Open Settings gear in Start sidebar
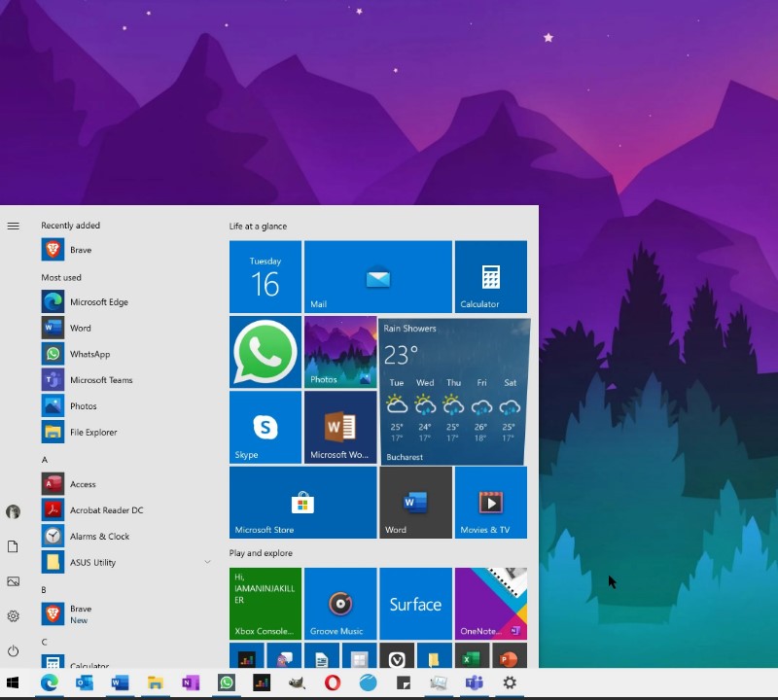The height and width of the screenshot is (700, 778). pyautogui.click(x=13, y=615)
